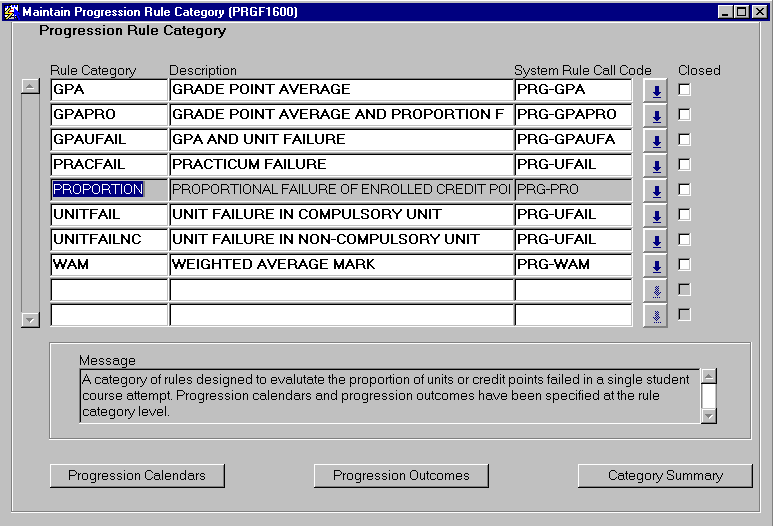Click the blue arrow icon beside PRG-GPAUFA

click(x=656, y=141)
